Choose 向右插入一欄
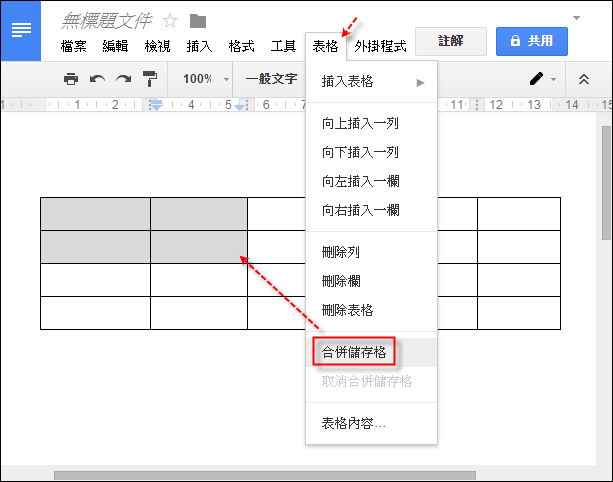 coord(371,210)
